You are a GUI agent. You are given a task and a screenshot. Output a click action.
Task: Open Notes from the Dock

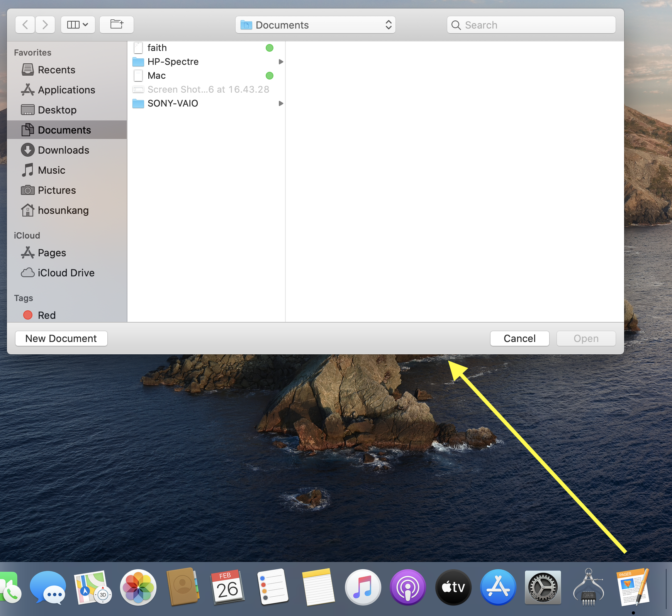tap(318, 587)
